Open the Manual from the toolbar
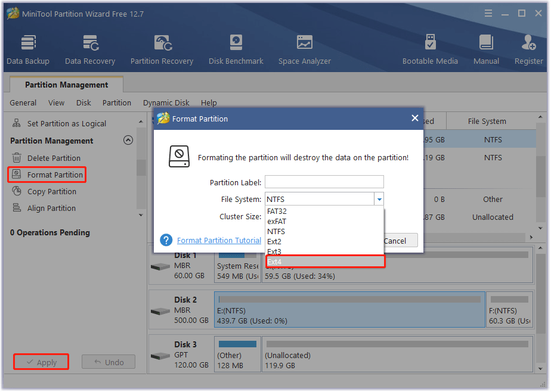Image resolution: width=551 pixels, height=392 pixels. tap(486, 49)
